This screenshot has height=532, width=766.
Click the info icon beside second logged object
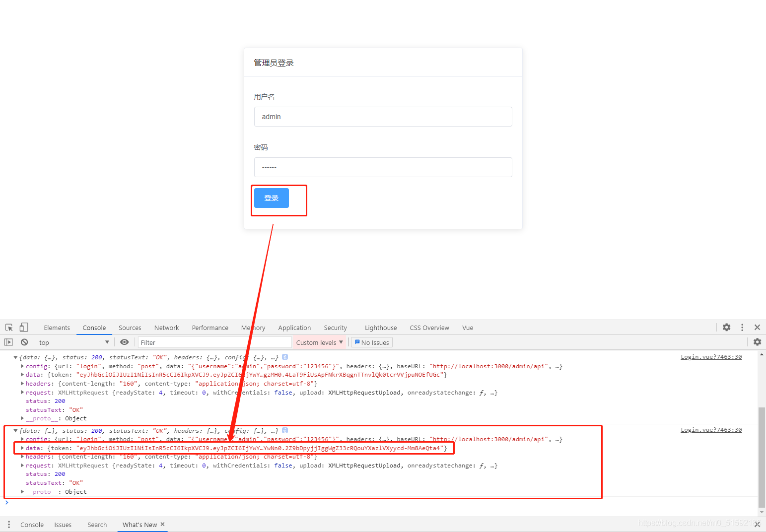[285, 430]
